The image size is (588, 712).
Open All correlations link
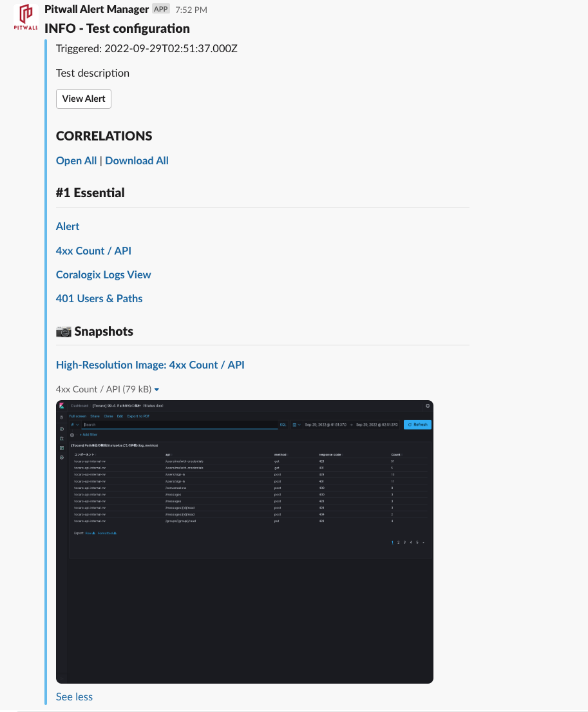tap(76, 160)
